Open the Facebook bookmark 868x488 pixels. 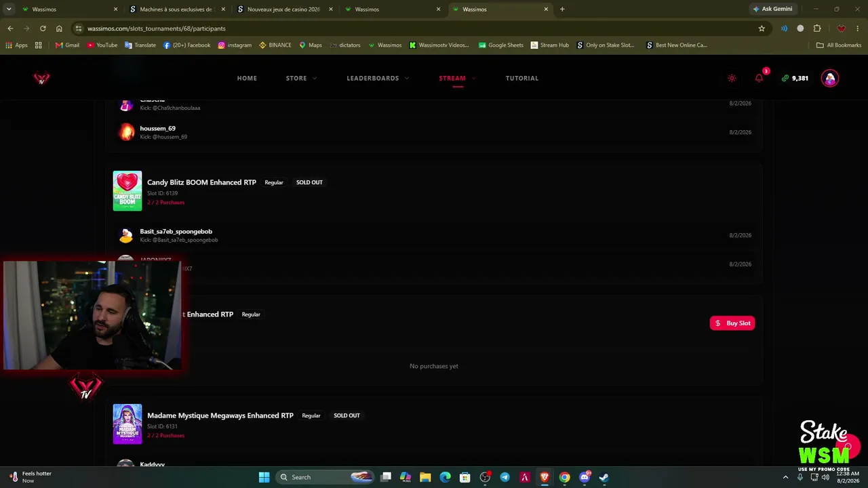pos(186,45)
